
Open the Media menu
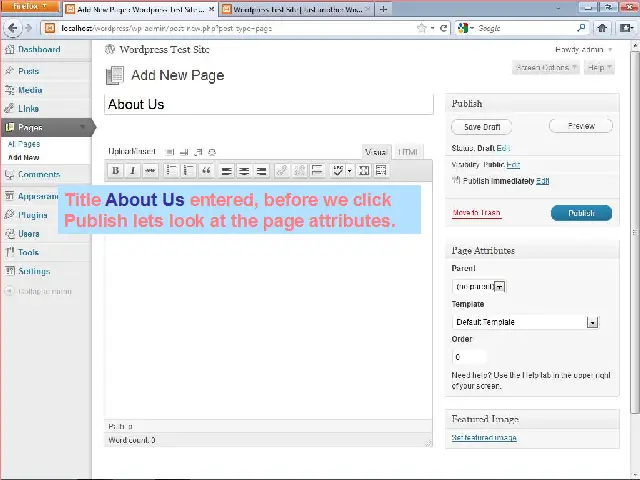(x=30, y=90)
